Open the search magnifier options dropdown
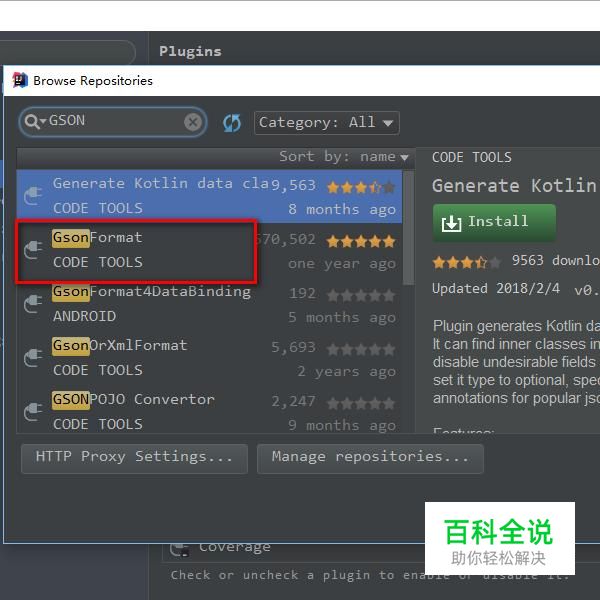 point(35,122)
